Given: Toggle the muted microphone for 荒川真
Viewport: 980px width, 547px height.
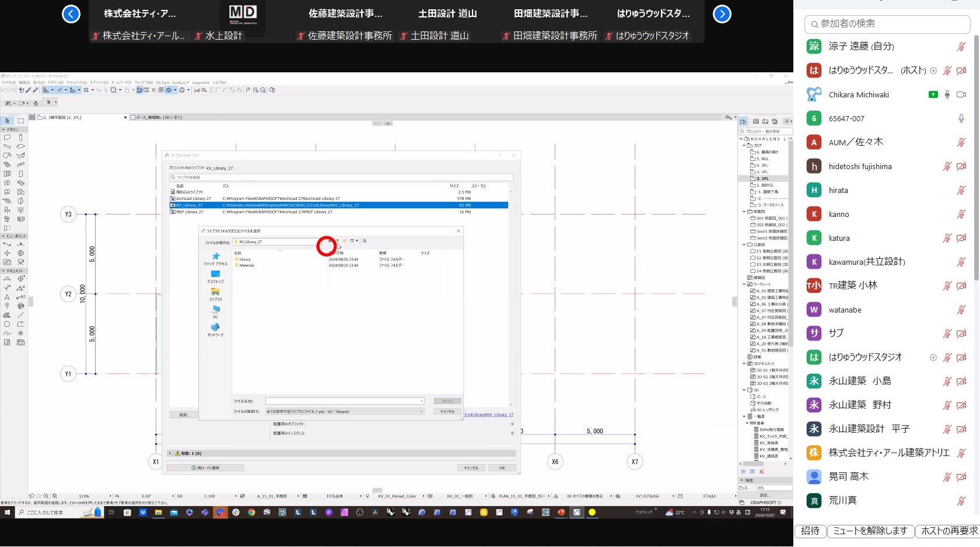Looking at the screenshot, I should [961, 500].
